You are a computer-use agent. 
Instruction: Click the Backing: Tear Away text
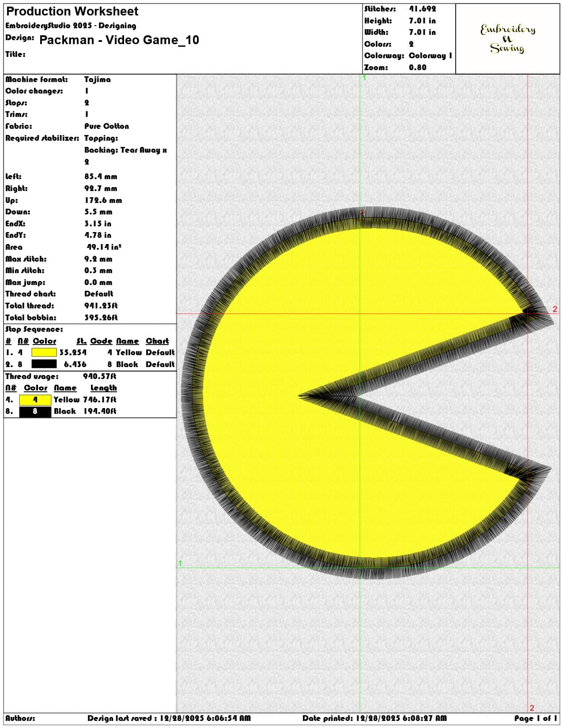coord(126,150)
